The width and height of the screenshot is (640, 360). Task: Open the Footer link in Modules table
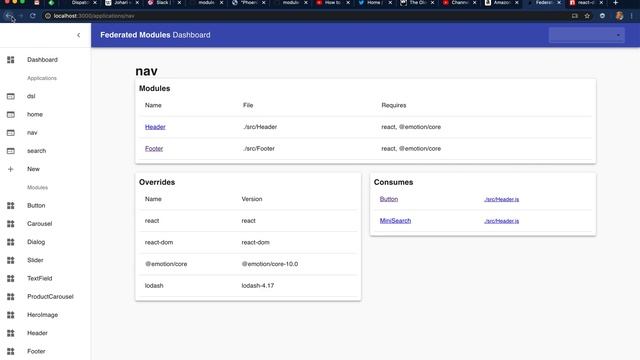154,149
